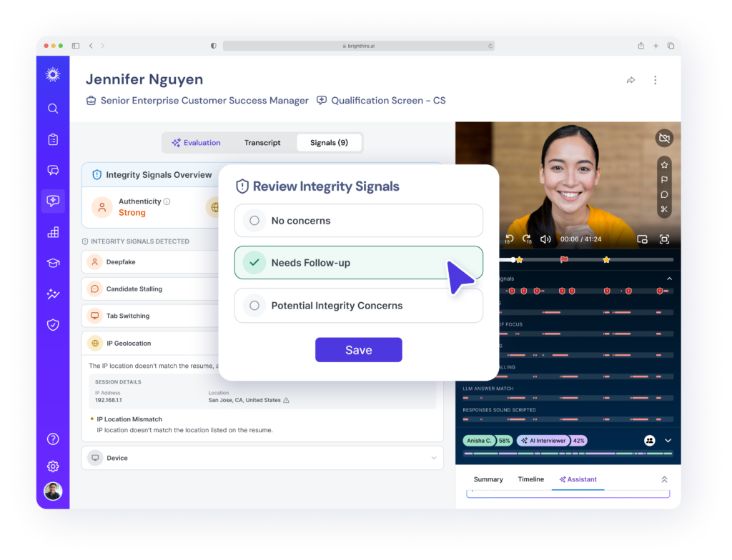
Task: Click Senior Enterprise Customer Success Manager link
Action: click(204, 100)
